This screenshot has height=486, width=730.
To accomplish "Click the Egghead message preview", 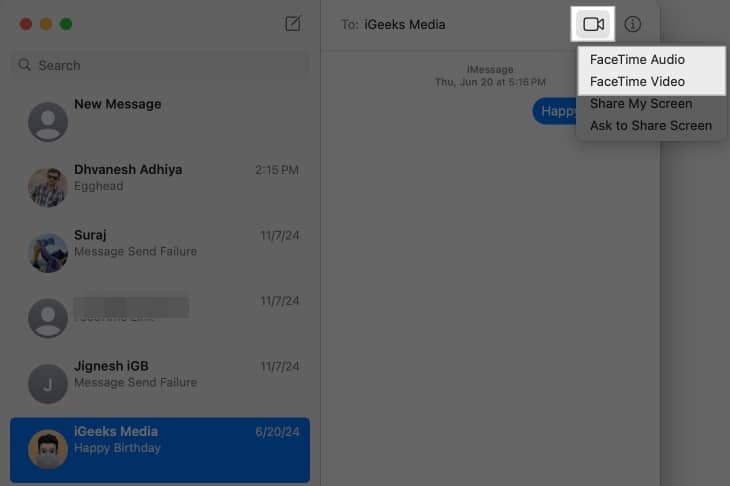I will tap(99, 186).
